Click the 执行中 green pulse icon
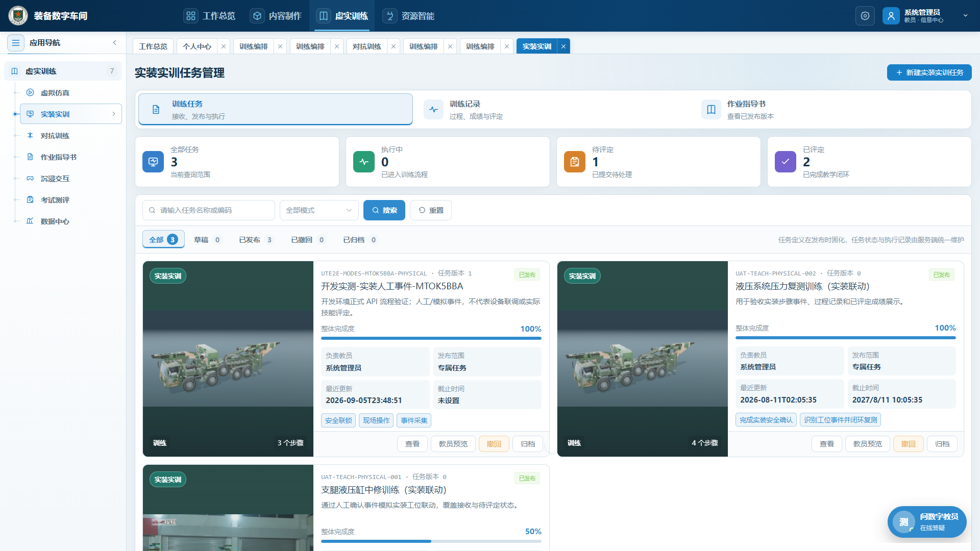Viewport: 980px width, 551px height. click(364, 162)
